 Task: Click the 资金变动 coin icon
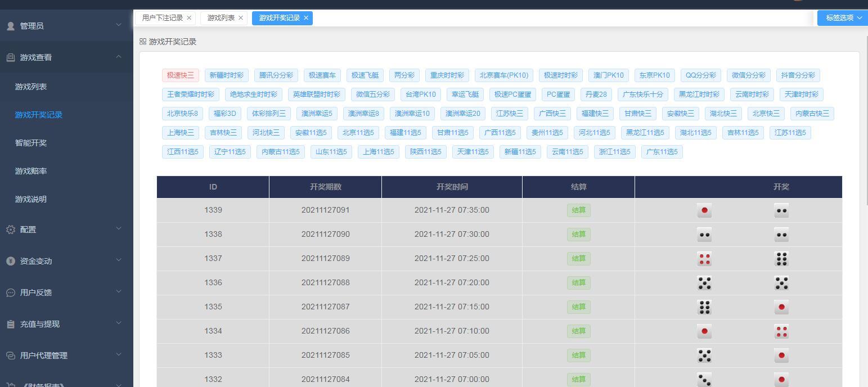point(11,261)
